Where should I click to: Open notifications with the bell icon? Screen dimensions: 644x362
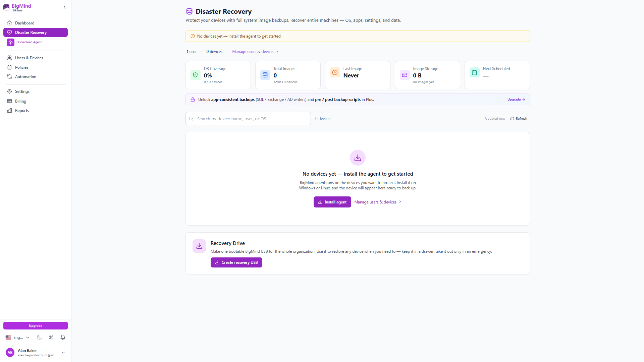pos(63,338)
